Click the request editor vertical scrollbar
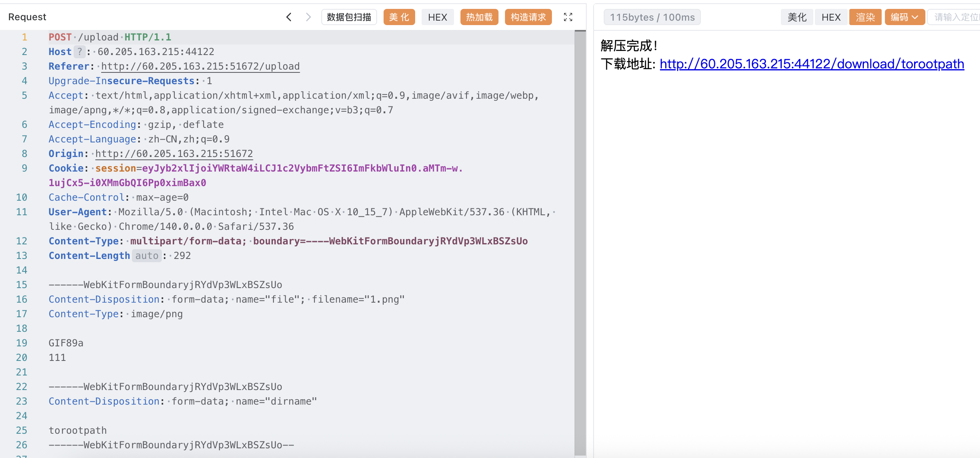980x458 pixels. 580,243
